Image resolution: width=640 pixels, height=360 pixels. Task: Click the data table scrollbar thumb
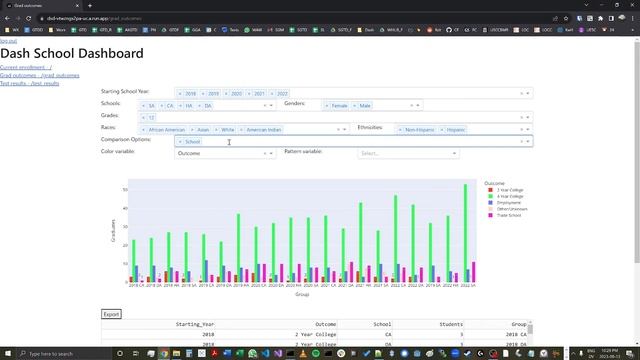coord(530,329)
